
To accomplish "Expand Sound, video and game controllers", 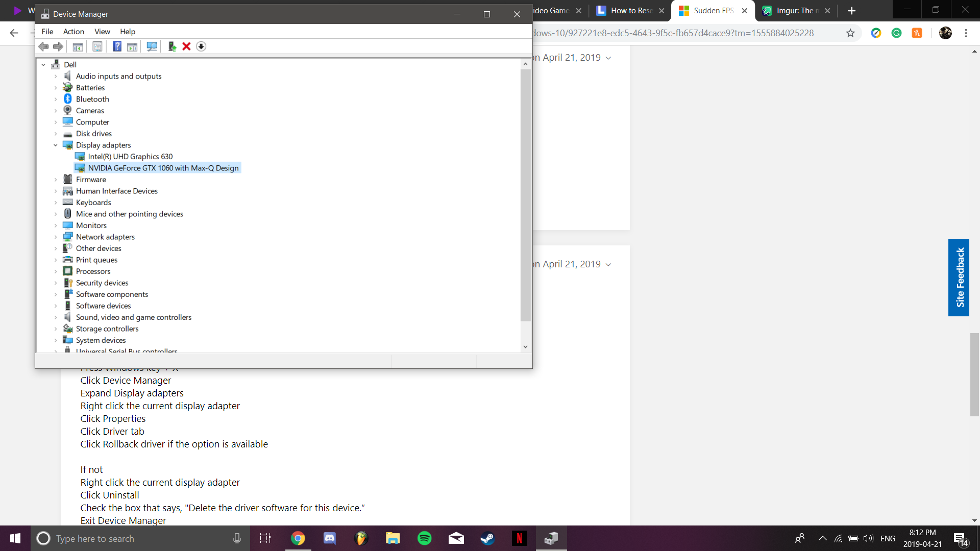I will pos(56,317).
